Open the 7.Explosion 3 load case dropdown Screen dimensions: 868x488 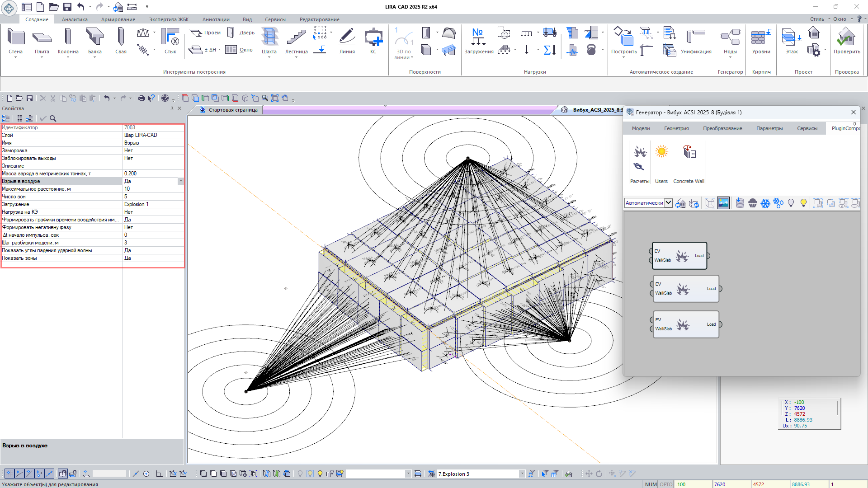(x=522, y=474)
